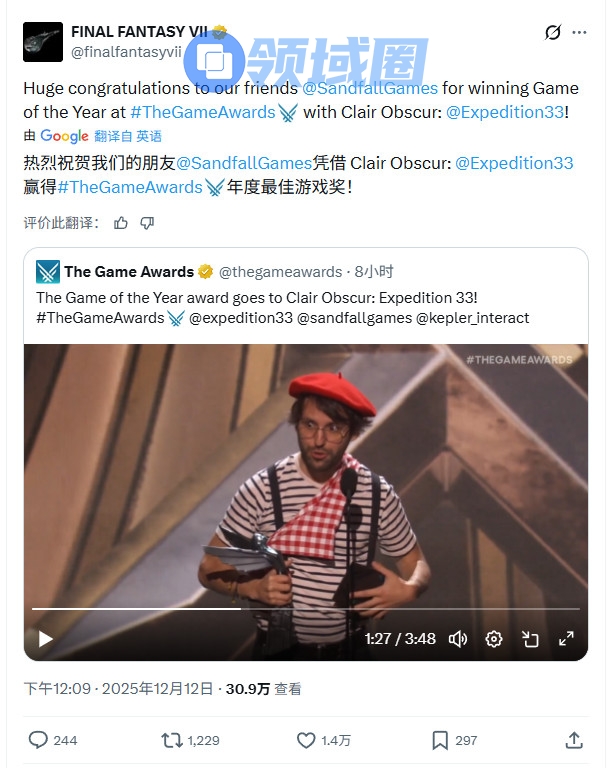Screen dimensions: 615x768
Task: Expand video to fullscreen
Action: (x=566, y=639)
